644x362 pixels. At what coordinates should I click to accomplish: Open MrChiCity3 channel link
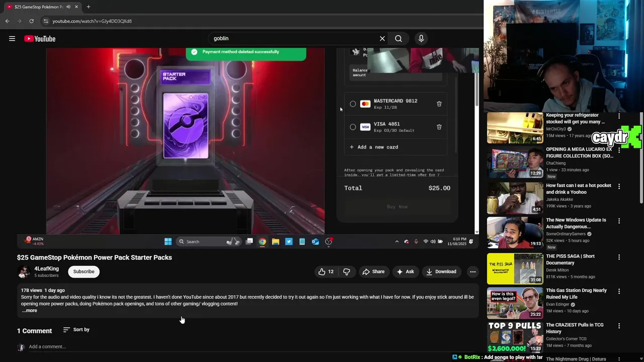pyautogui.click(x=556, y=129)
